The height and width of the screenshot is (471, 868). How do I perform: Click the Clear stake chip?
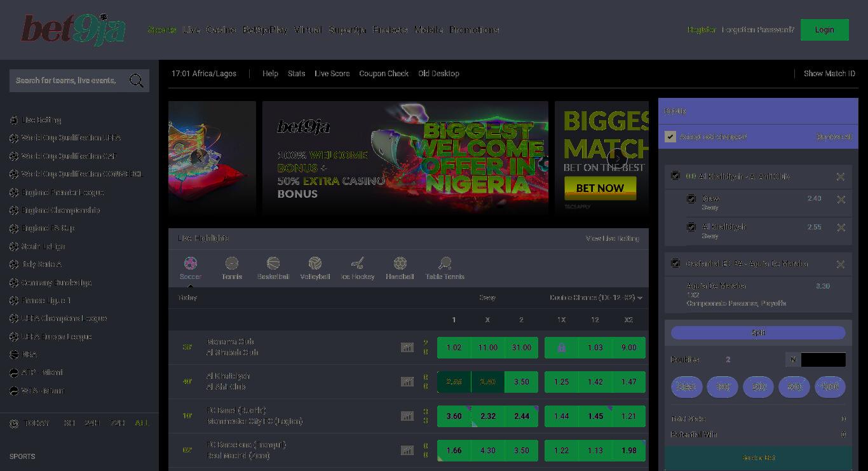[x=686, y=386]
